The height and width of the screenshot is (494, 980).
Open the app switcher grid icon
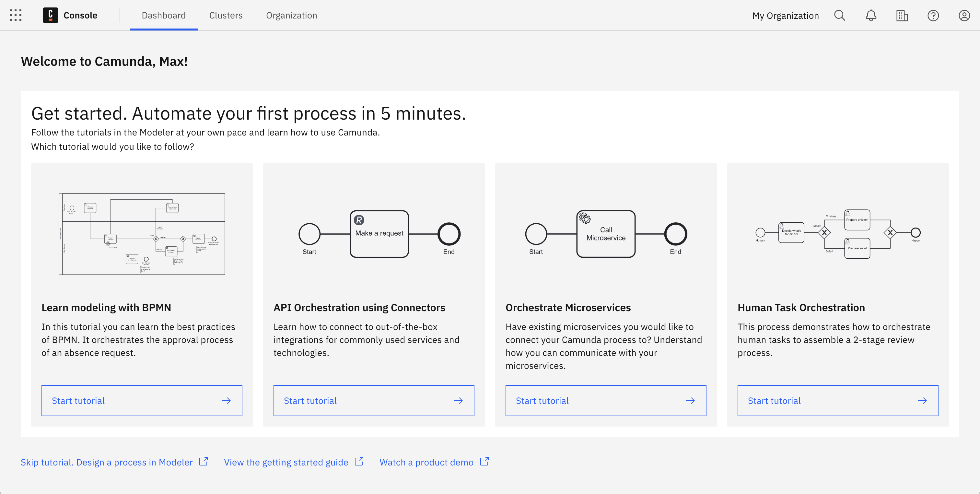(16, 15)
